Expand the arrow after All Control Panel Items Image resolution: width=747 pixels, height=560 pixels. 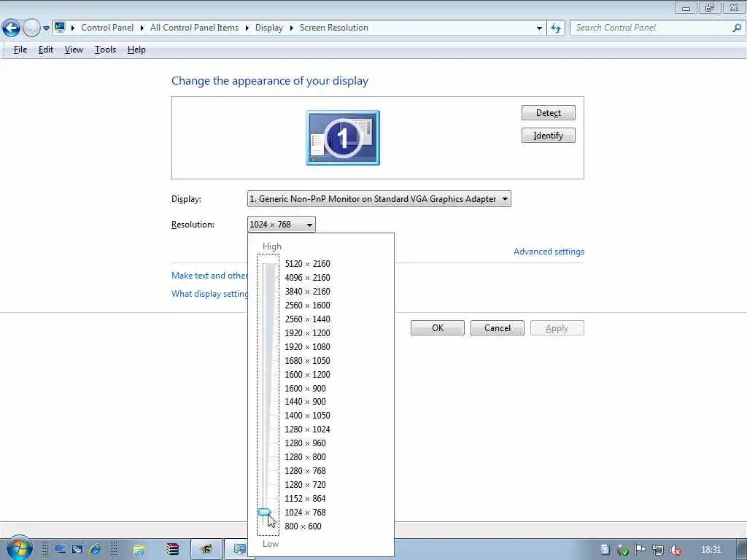(x=247, y=28)
